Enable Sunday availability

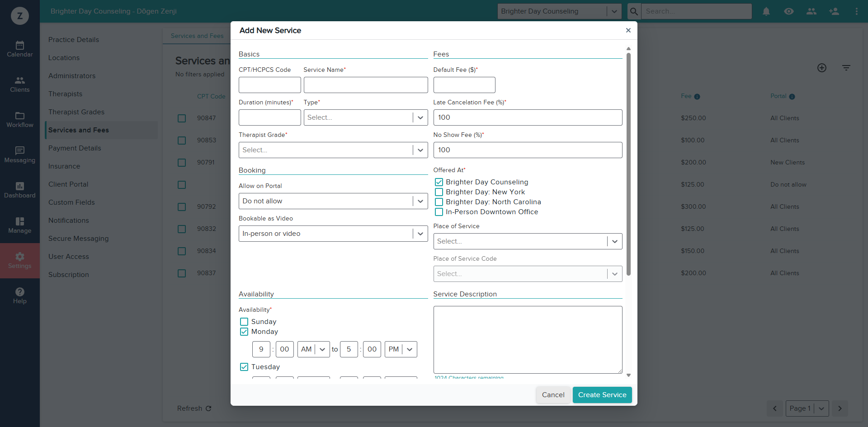[244, 322]
